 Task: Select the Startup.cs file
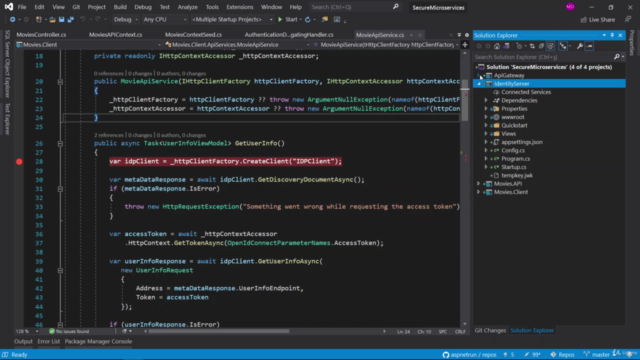(x=514, y=167)
